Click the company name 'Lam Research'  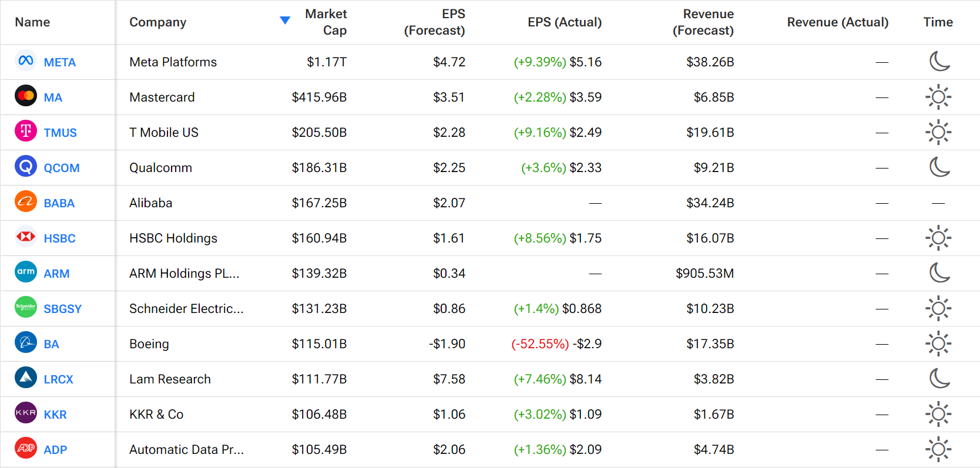tap(170, 379)
